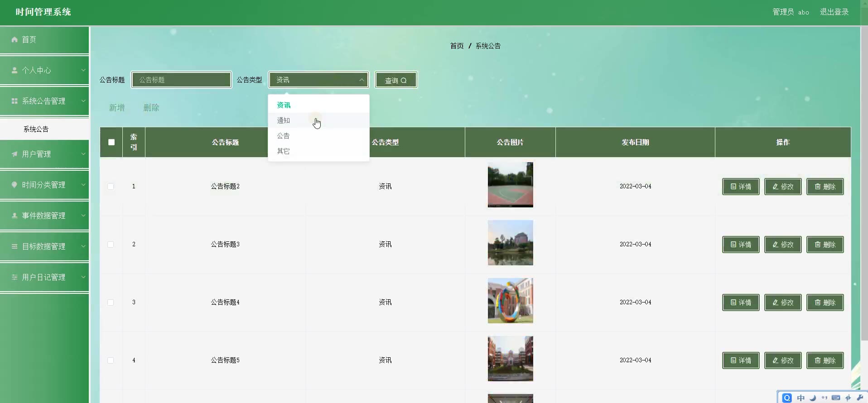Click the 公告图片 column header
This screenshot has width=868, height=403.
click(510, 142)
